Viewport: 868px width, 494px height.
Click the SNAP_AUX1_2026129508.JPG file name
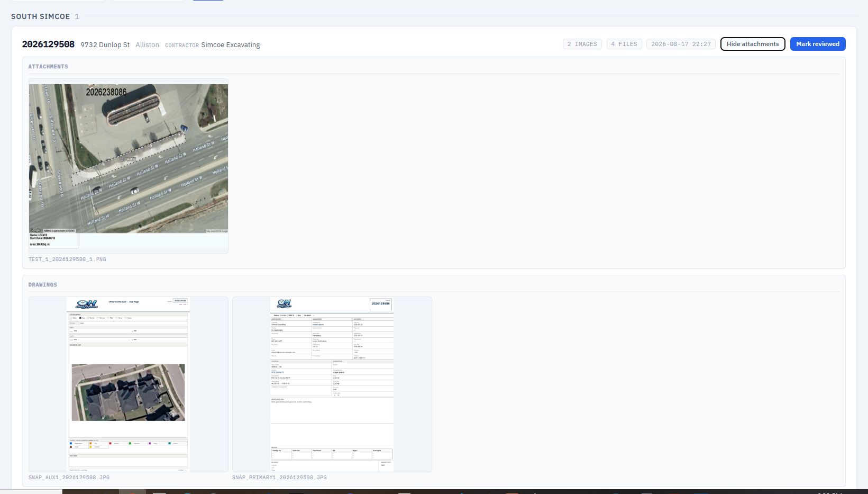coord(69,478)
